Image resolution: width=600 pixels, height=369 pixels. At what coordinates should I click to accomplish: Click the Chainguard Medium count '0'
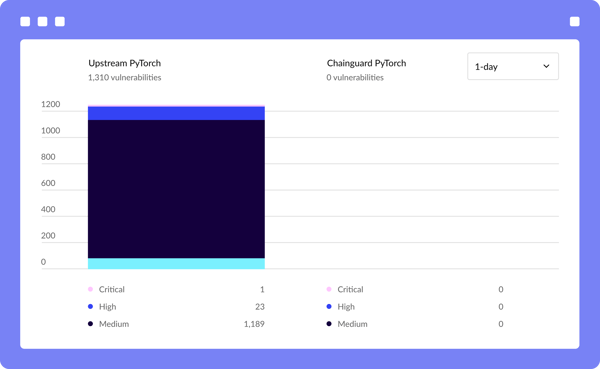501,324
